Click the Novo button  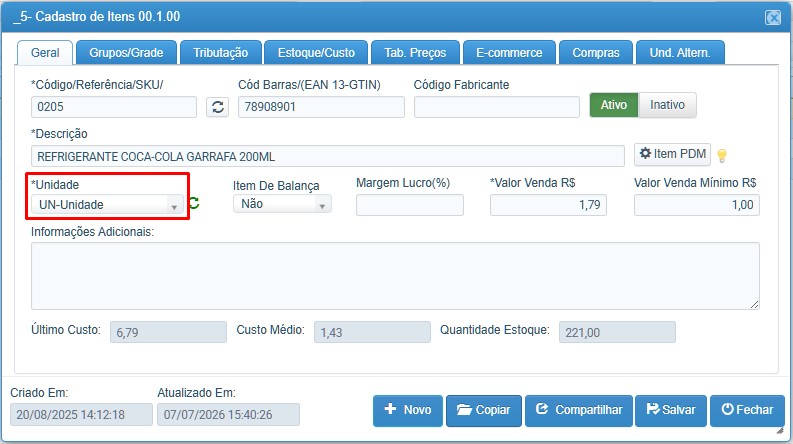click(408, 410)
